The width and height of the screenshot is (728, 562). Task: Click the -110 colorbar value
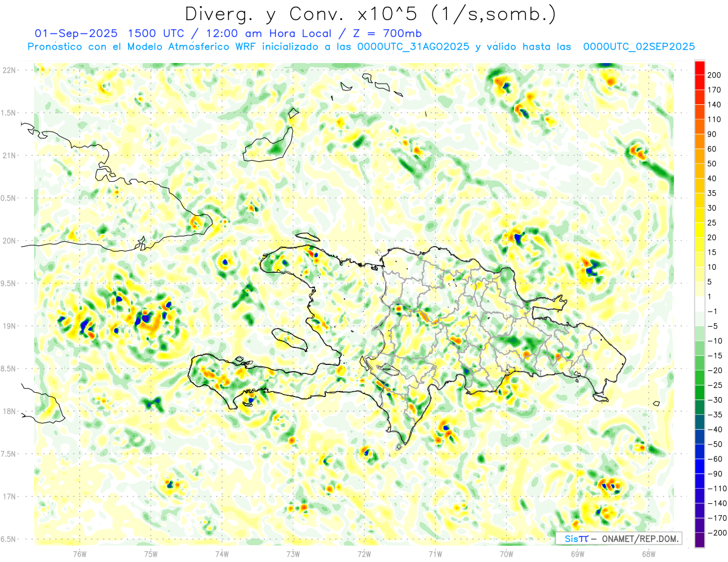(718, 489)
